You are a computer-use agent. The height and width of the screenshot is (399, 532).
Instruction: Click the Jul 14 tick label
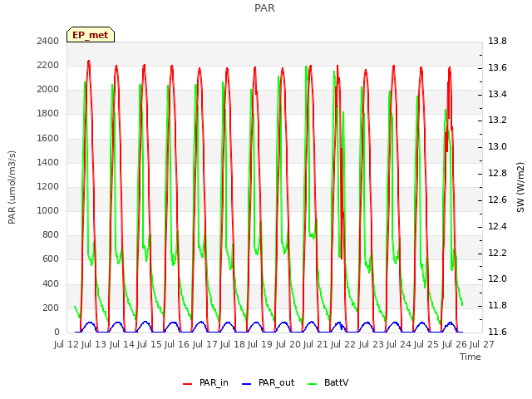(122, 344)
